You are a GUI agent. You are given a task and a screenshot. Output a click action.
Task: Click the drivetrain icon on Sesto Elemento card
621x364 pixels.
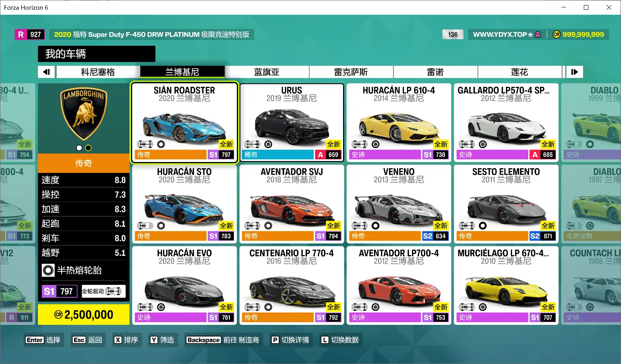467,226
